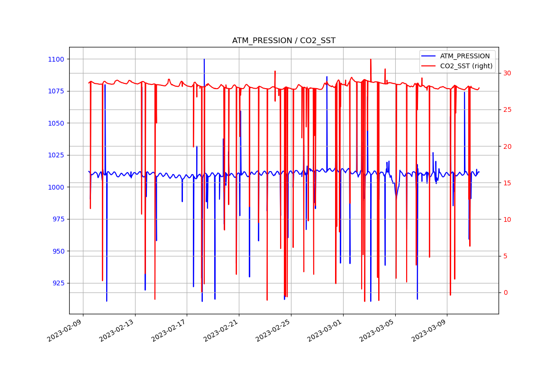Select the CO2_SST (right) legend label
This screenshot has width=554, height=392.
466,66
